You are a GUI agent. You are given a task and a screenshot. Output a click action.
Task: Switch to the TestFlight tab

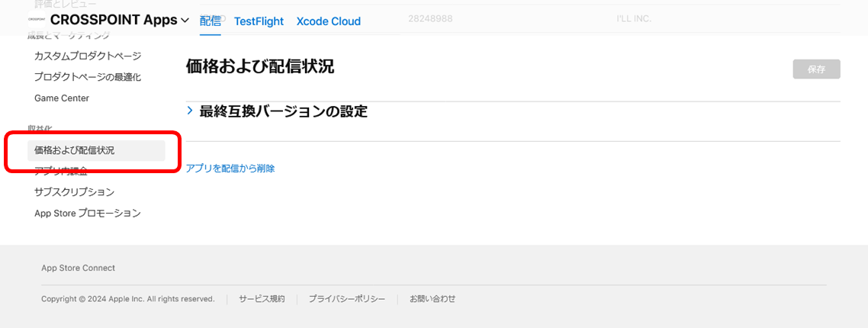click(x=259, y=21)
